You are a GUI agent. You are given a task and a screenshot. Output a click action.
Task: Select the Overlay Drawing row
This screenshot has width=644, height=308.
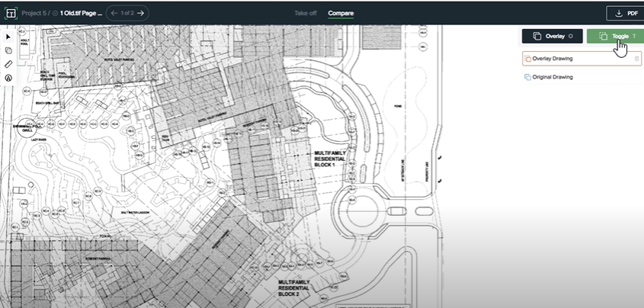[582, 59]
